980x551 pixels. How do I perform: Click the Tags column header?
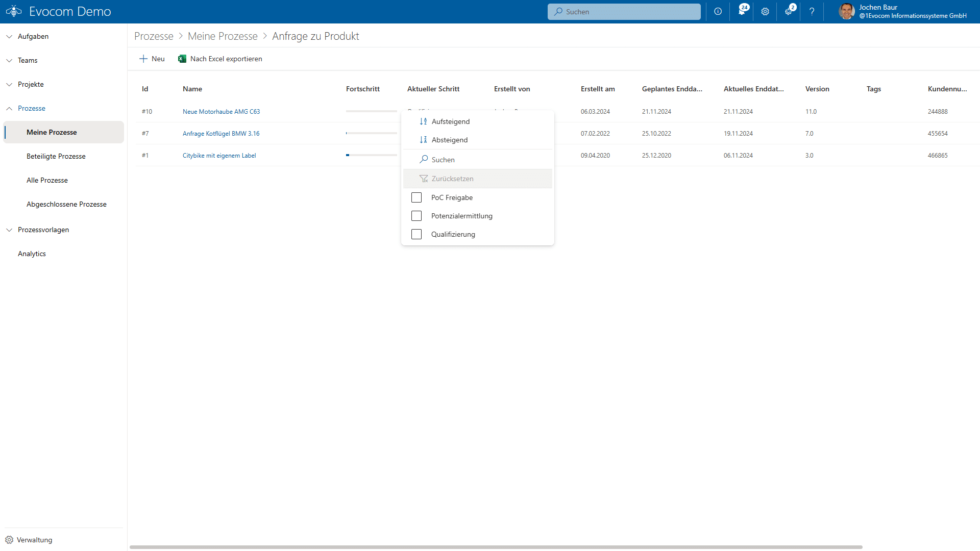(x=873, y=89)
